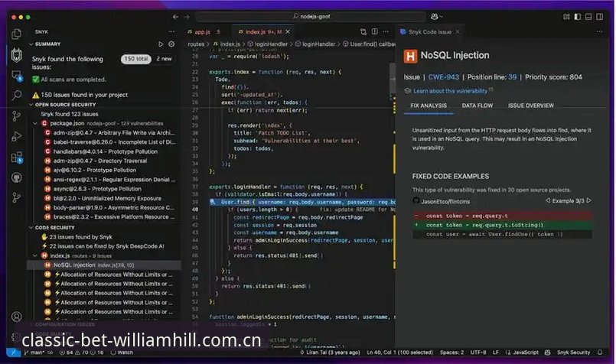Click Snyk Security in status bar

[573, 353]
